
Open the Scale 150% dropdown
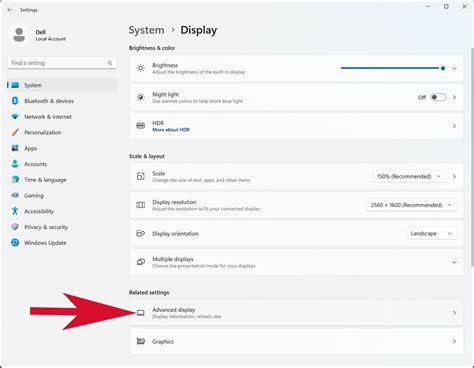[x=409, y=176]
